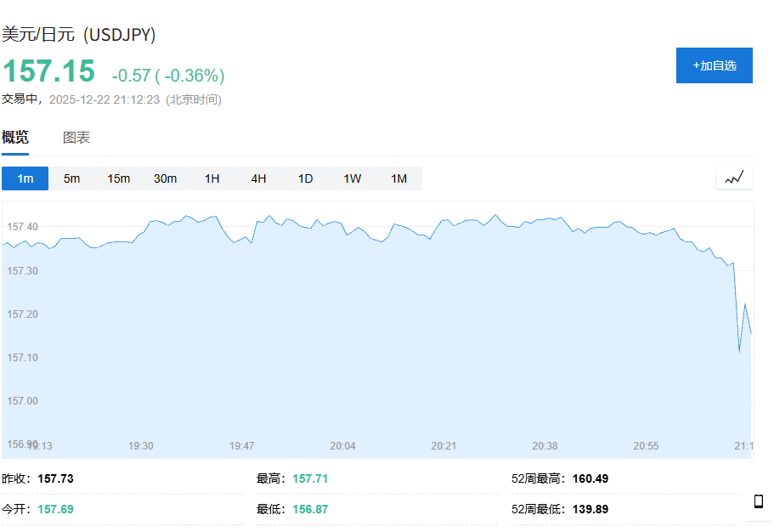The image size is (774, 532).
Task: Click the chart at the 20:04 time label
Action: [x=343, y=445]
